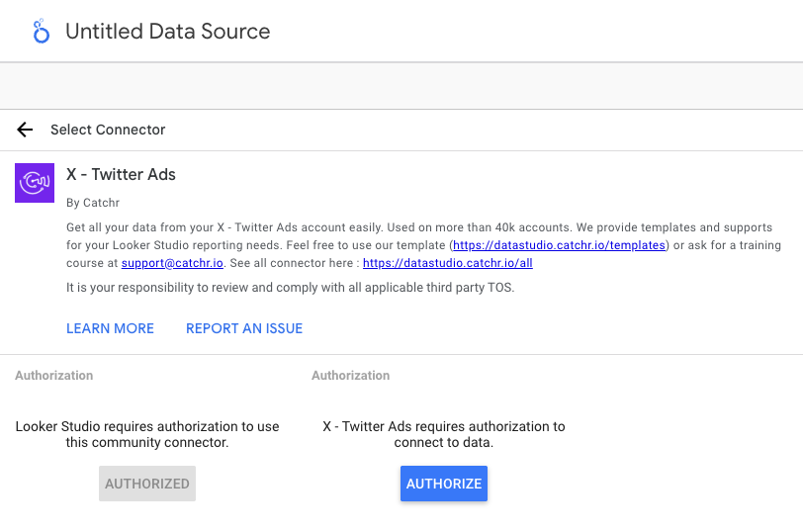Image resolution: width=803 pixels, height=532 pixels.
Task: Click the support@catchr.io email link
Action: point(172,263)
